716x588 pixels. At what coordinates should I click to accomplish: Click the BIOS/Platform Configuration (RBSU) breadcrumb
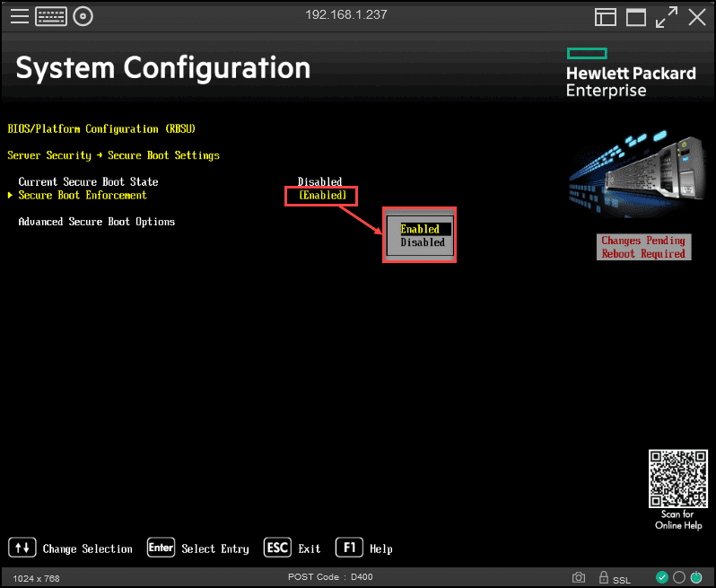[101, 129]
